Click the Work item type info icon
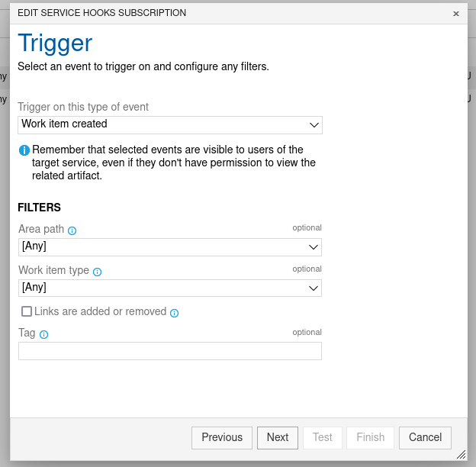This screenshot has height=467, width=476. [x=97, y=272]
